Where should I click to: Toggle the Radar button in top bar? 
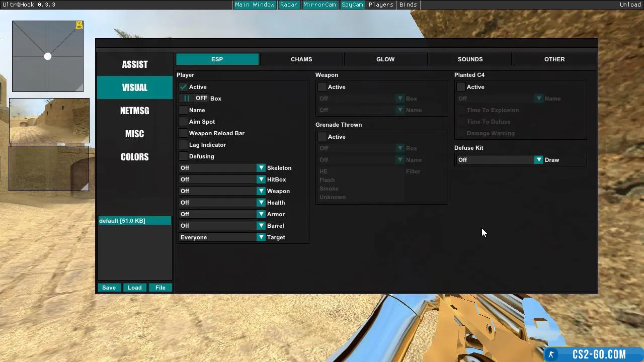click(x=289, y=5)
